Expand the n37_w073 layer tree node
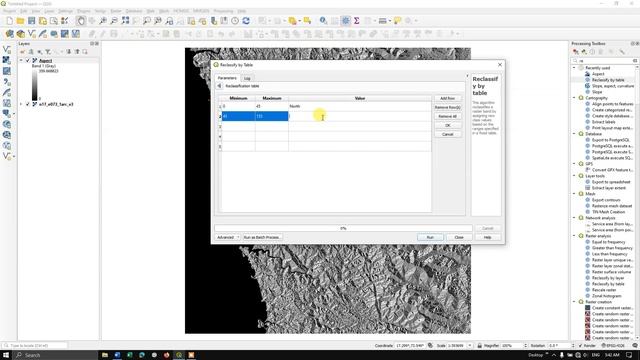640x360 pixels. coord(21,104)
